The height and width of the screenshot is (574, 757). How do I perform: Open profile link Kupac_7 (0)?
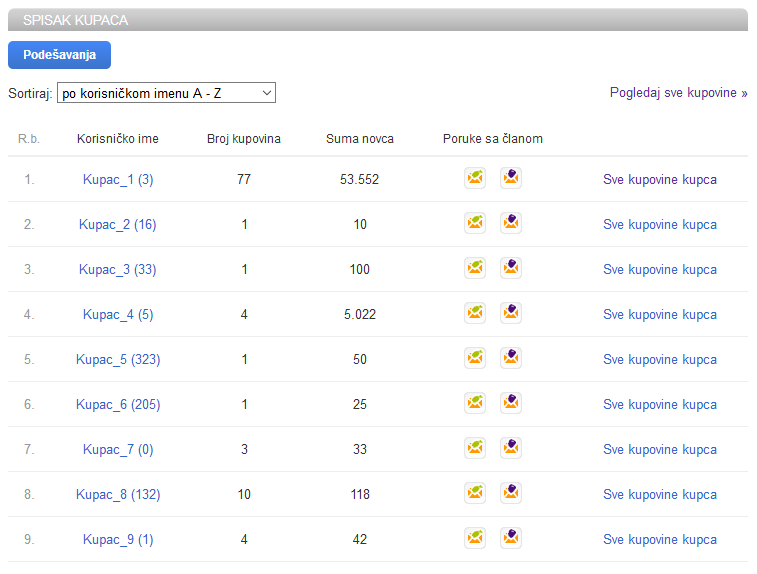118,449
